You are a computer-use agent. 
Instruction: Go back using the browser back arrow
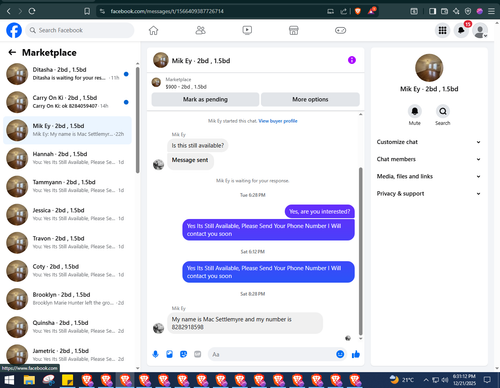(x=9, y=11)
